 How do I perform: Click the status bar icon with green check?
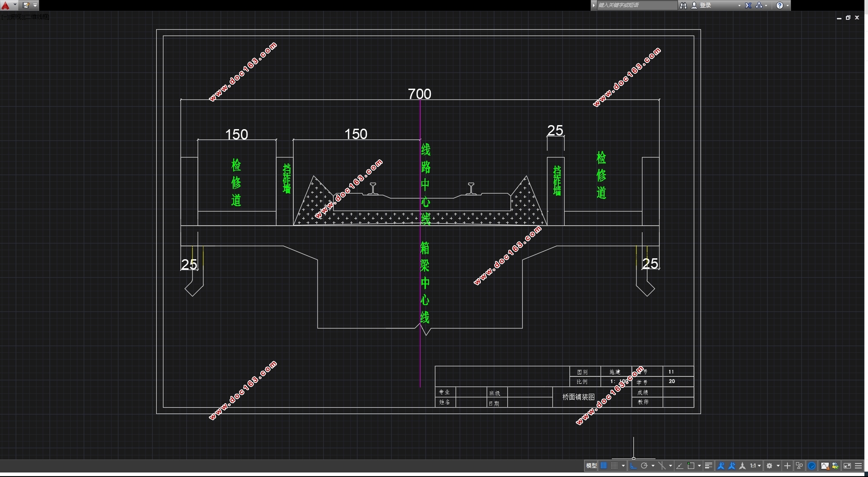(836, 466)
